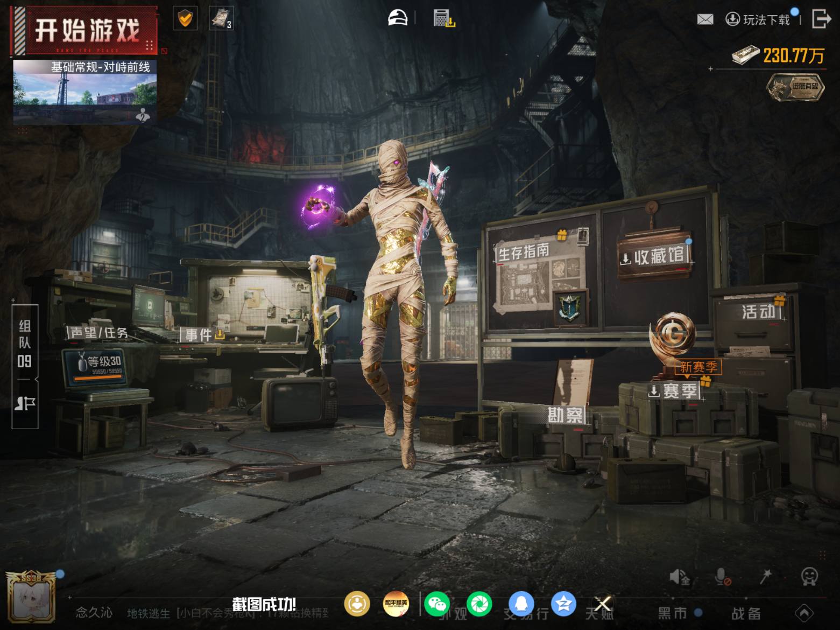Tap the small plus beside the currency line
840x630 pixels.
tap(711, 69)
